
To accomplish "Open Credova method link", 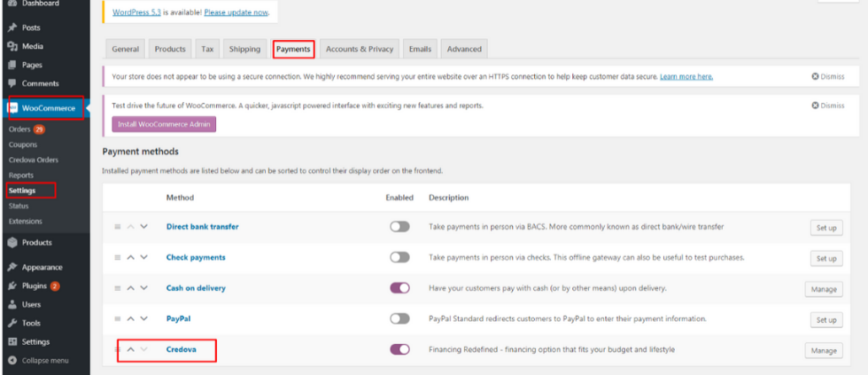I will (181, 349).
